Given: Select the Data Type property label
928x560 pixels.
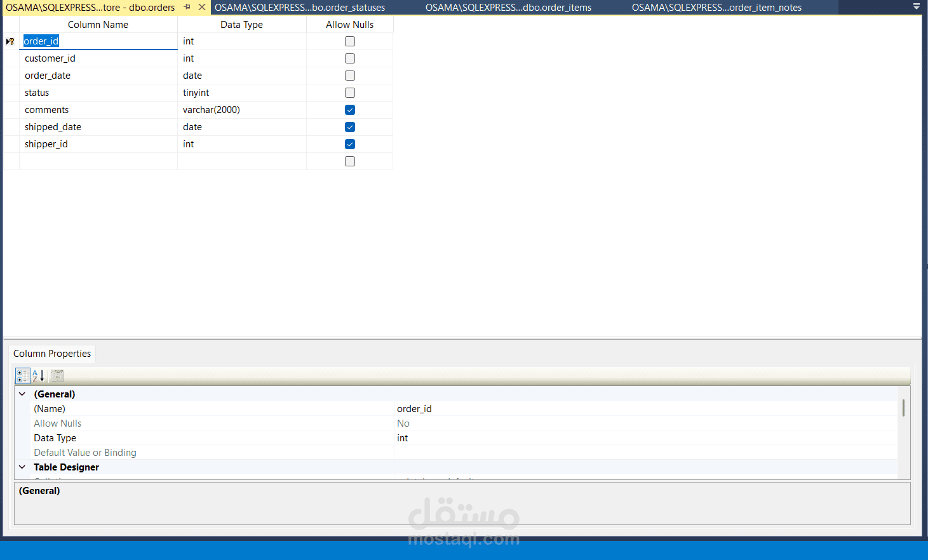Looking at the screenshot, I should (55, 438).
